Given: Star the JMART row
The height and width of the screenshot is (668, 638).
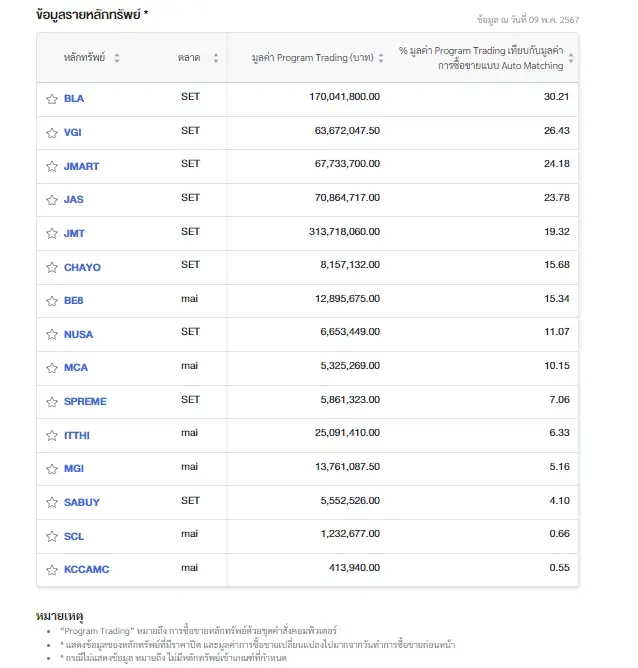Looking at the screenshot, I should click(52, 166).
